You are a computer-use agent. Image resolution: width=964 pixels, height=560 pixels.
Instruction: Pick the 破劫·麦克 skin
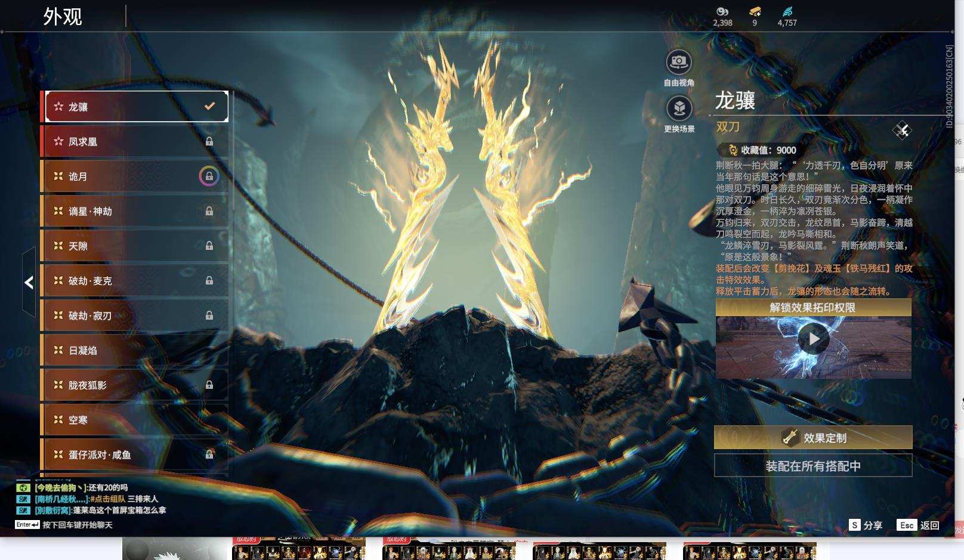point(134,281)
